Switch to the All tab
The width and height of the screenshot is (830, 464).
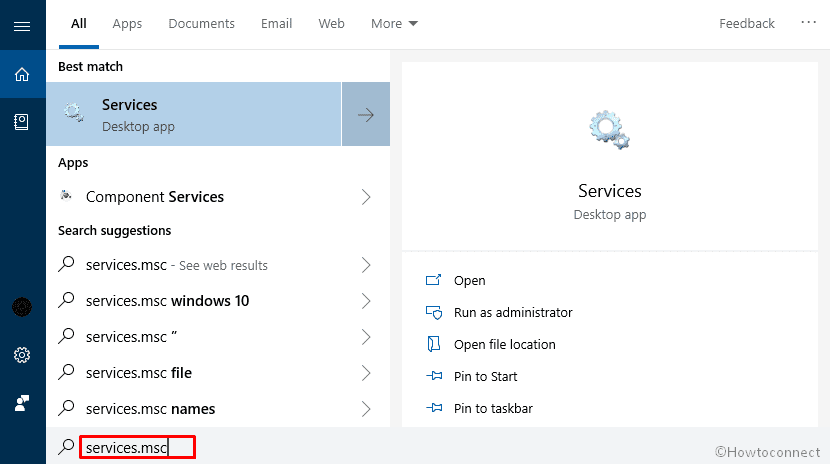(79, 24)
